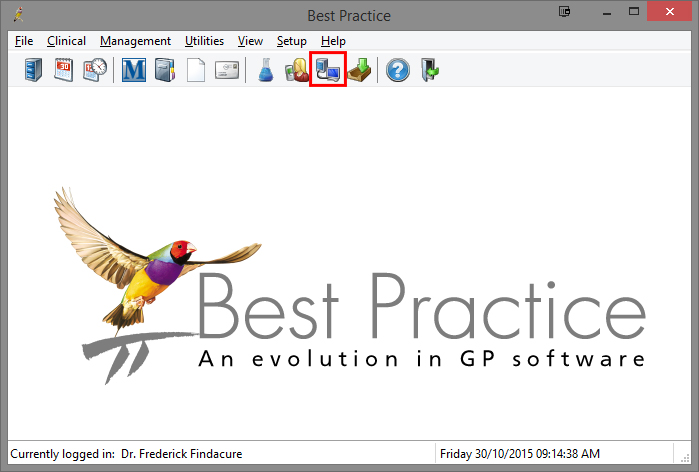Click the highlighted networked computers icon
699x472 pixels.
(328, 71)
